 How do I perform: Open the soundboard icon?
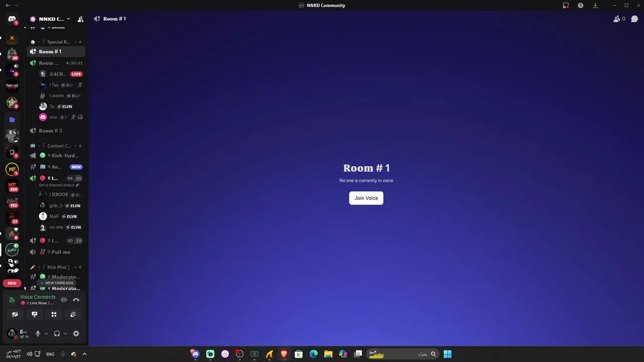tap(73, 314)
